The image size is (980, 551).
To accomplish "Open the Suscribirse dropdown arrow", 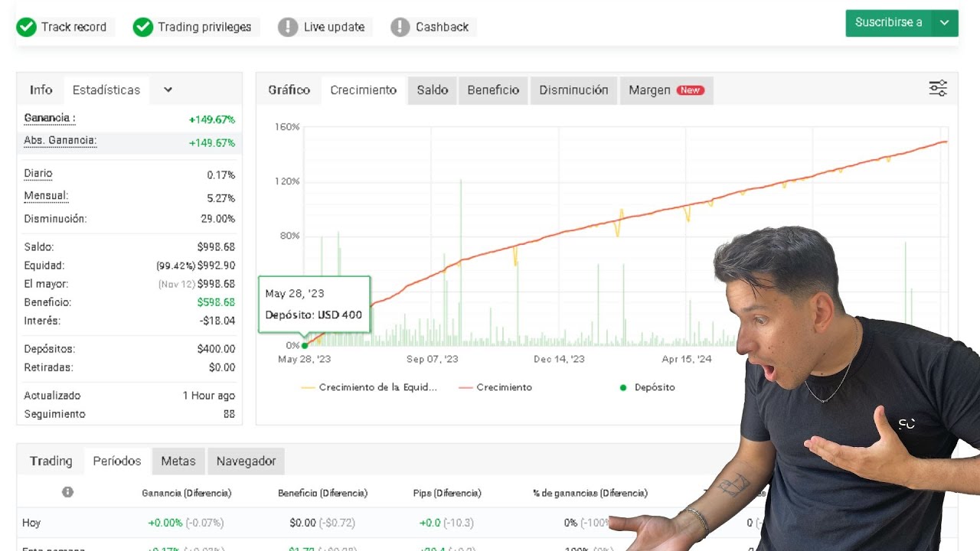I will pyautogui.click(x=945, y=23).
